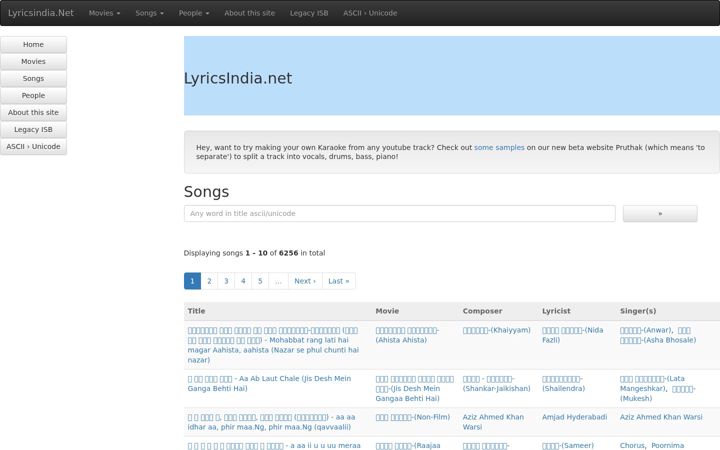
Task: Go to pagination page 2
Action: [209, 281]
